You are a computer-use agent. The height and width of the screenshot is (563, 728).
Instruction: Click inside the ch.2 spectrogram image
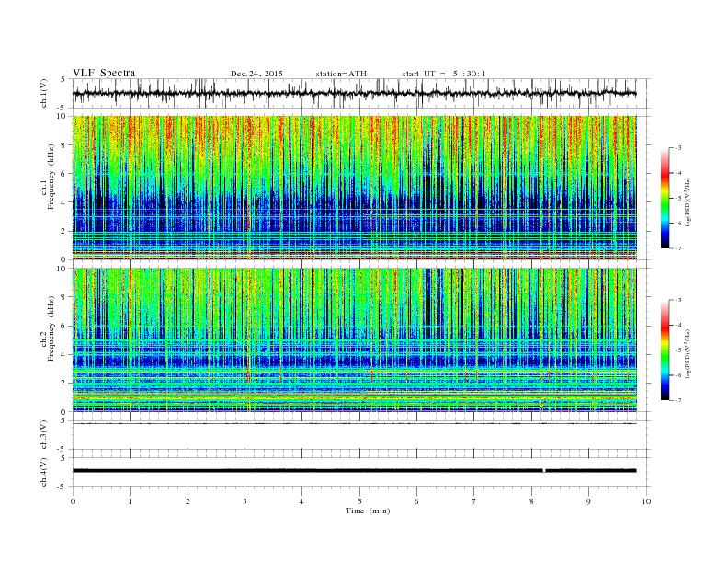point(355,340)
